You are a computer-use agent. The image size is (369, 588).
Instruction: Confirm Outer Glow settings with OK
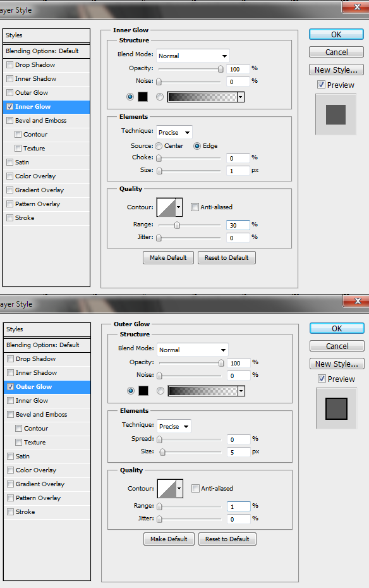[337, 329]
